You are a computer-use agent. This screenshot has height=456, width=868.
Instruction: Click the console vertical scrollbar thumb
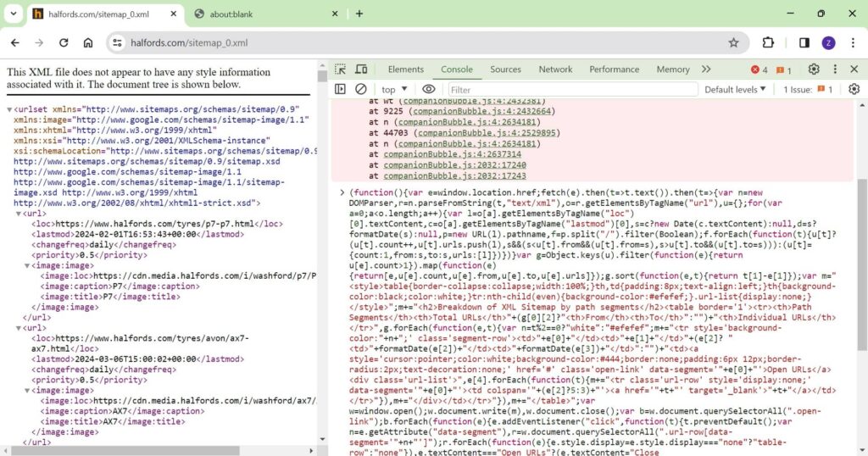pos(862,264)
